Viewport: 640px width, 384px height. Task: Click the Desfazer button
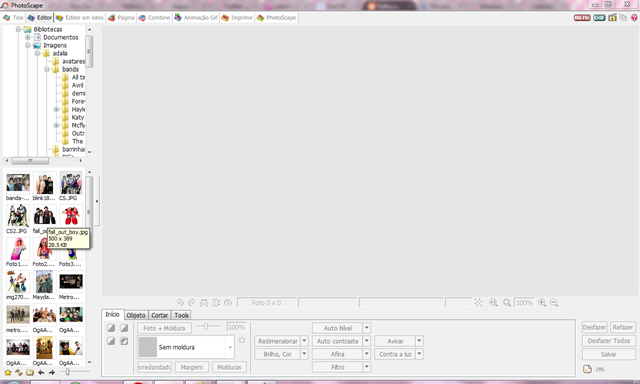(594, 327)
